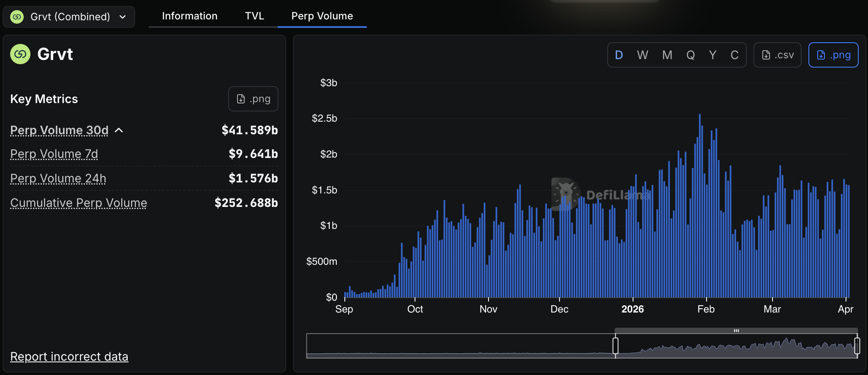Click the Feb label on the x-axis

(706, 309)
